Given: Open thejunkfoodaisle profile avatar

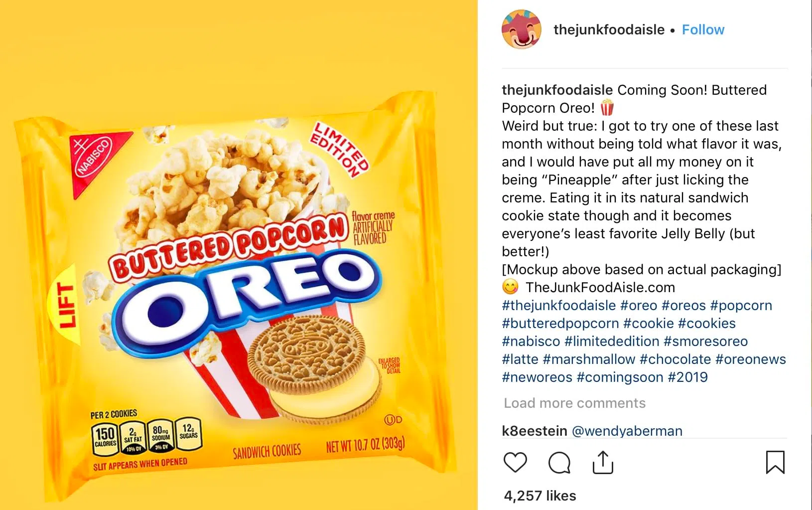Looking at the screenshot, I should [x=521, y=29].
